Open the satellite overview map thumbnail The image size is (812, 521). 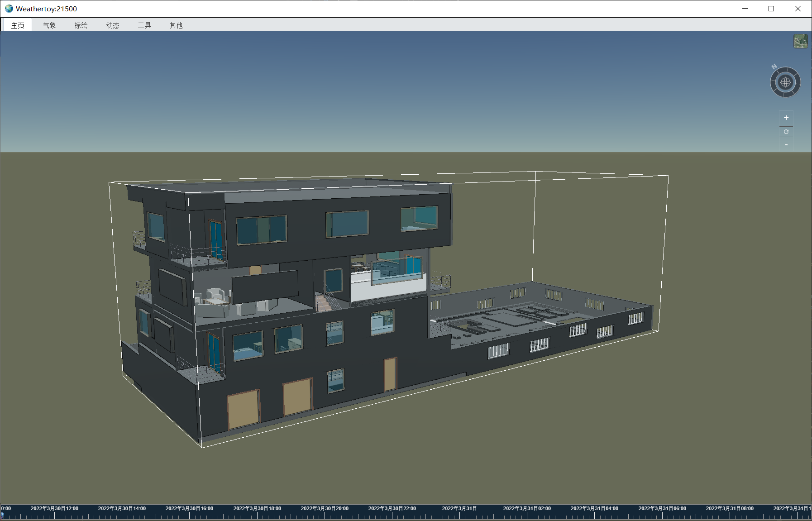click(801, 41)
